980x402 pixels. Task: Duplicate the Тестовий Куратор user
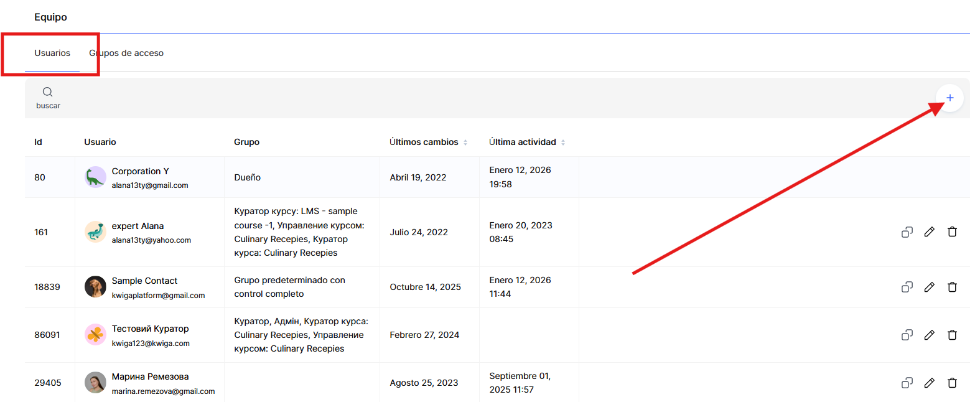907,335
